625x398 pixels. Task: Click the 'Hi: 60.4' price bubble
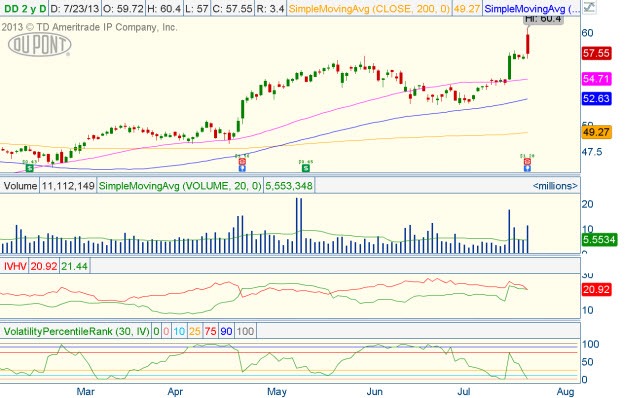(543, 19)
